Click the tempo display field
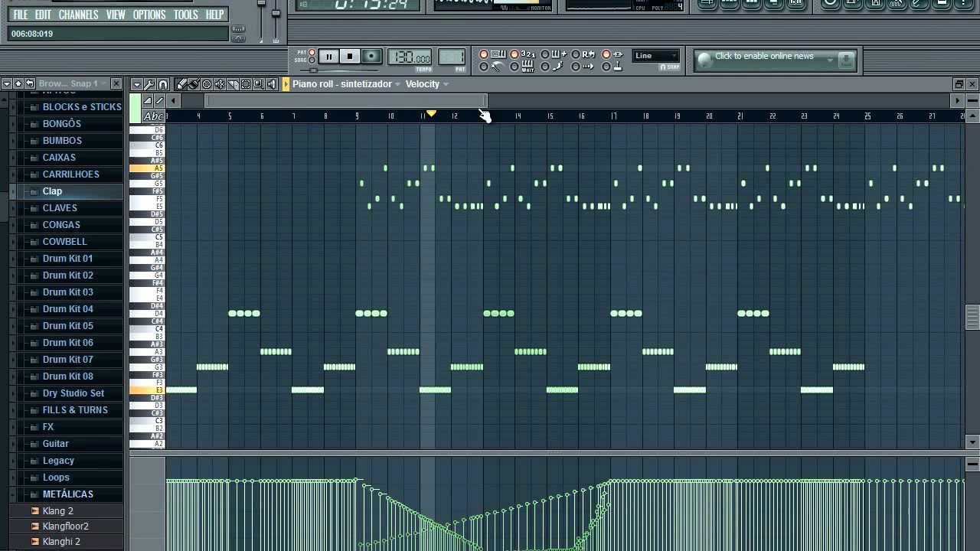Screen dimensions: 980x551 click(410, 57)
